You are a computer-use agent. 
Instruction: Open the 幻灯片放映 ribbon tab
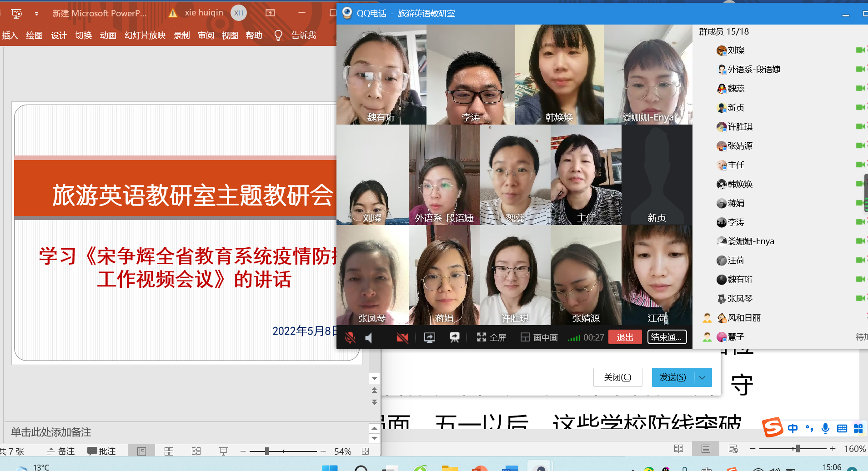(145, 35)
